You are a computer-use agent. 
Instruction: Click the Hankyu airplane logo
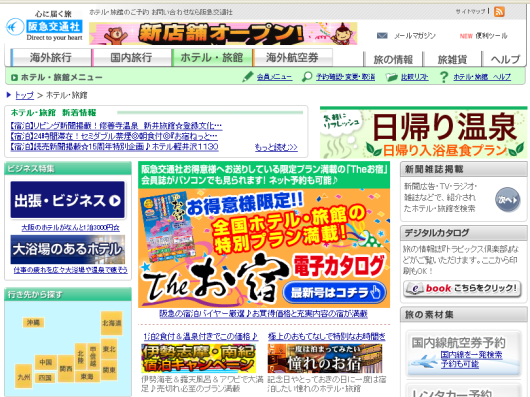(15, 27)
